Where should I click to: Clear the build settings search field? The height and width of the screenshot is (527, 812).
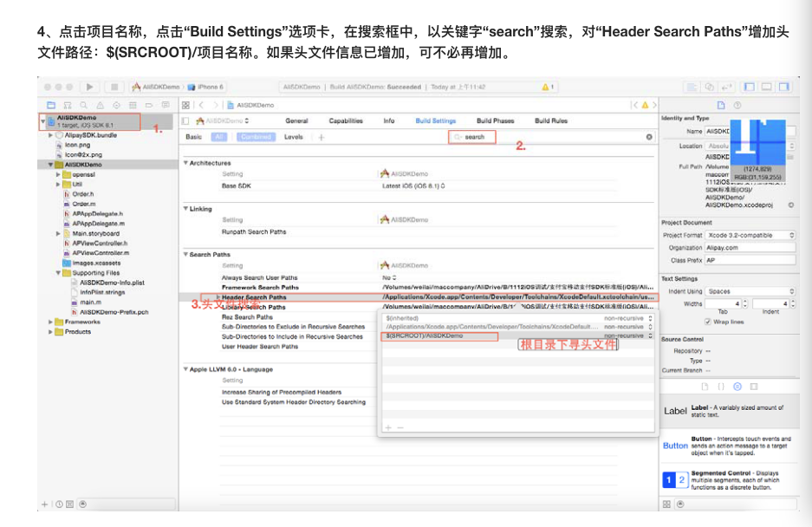point(649,137)
